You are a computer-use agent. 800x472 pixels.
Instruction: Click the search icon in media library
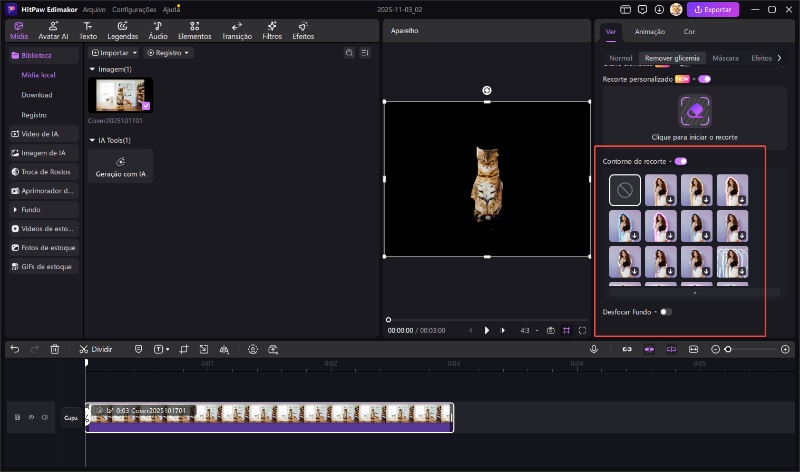tap(349, 52)
